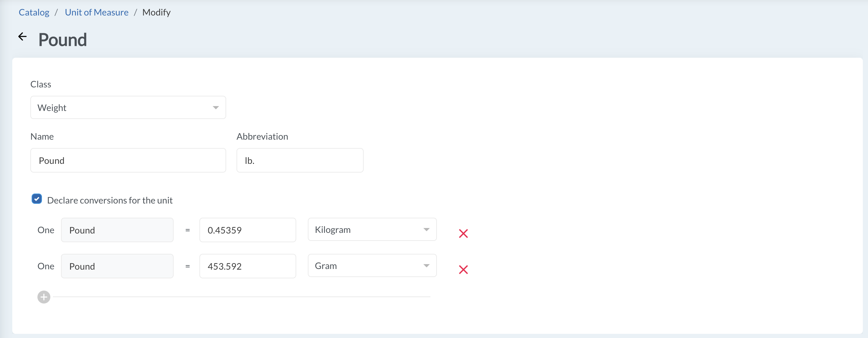Viewport: 868px width, 338px height.
Task: Edit the 0.45359 conversion value
Action: coord(247,230)
